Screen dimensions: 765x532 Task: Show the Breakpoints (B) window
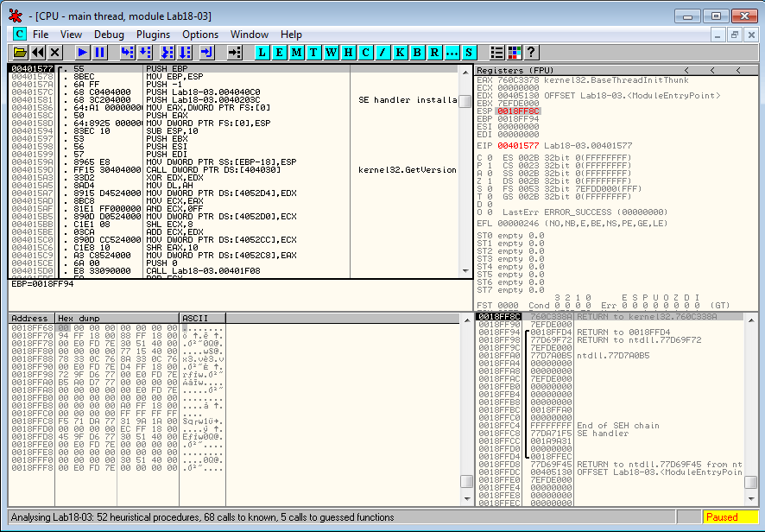click(417, 53)
